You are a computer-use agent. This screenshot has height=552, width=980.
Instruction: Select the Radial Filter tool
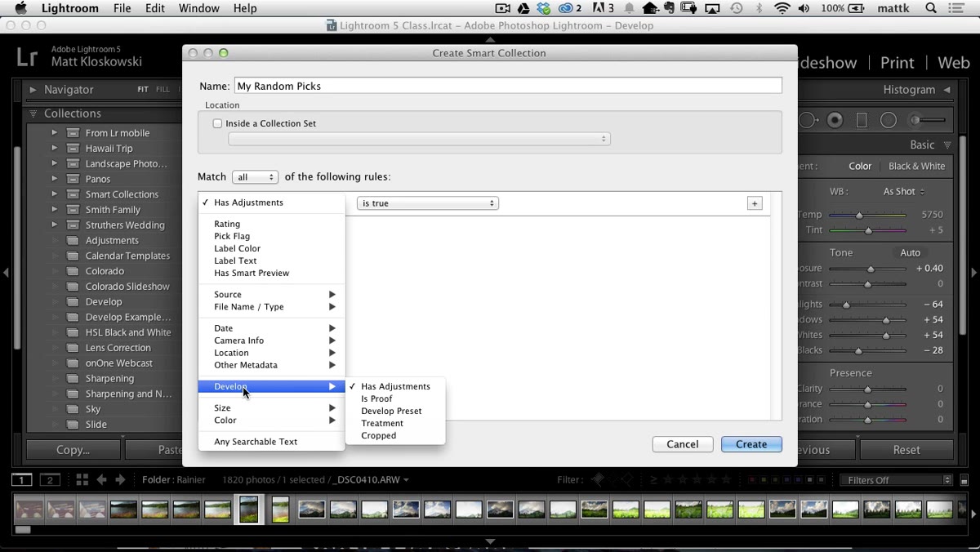(x=889, y=120)
